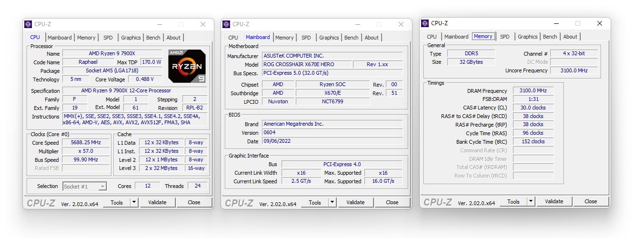
Task: Click Validate in the CPU window
Action: click(x=157, y=202)
